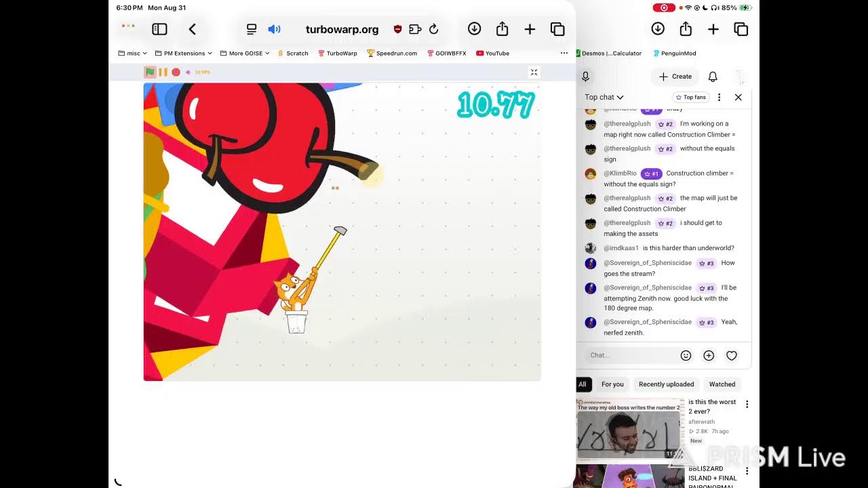
Task: Click the turbowarp.org address field
Action: click(x=342, y=29)
